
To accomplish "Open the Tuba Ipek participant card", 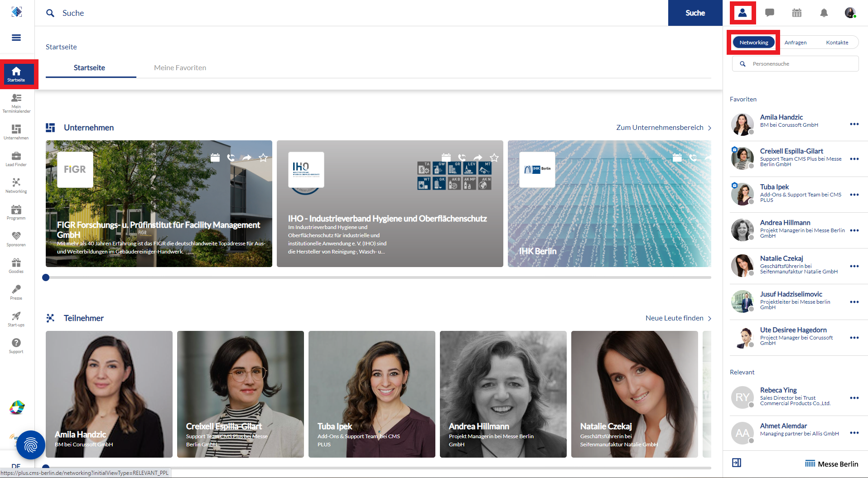I will 372,394.
